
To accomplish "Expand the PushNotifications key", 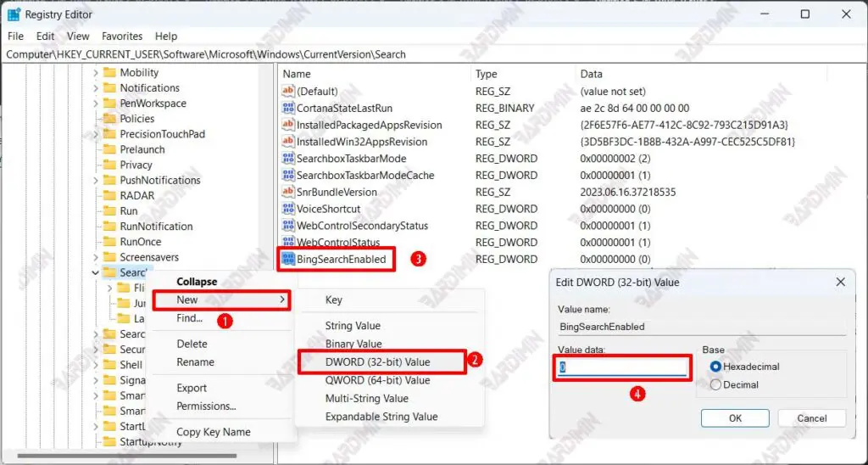I will click(95, 181).
